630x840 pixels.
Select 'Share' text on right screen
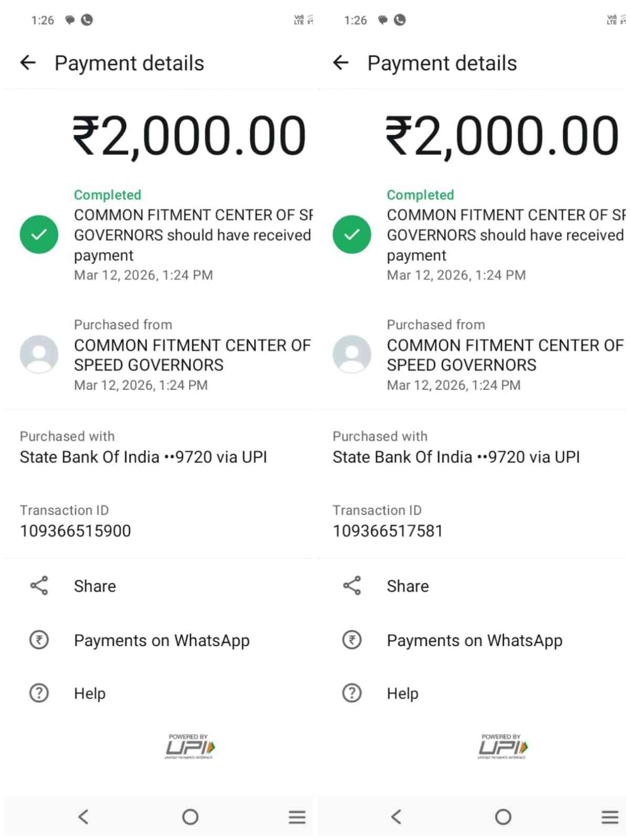click(408, 586)
